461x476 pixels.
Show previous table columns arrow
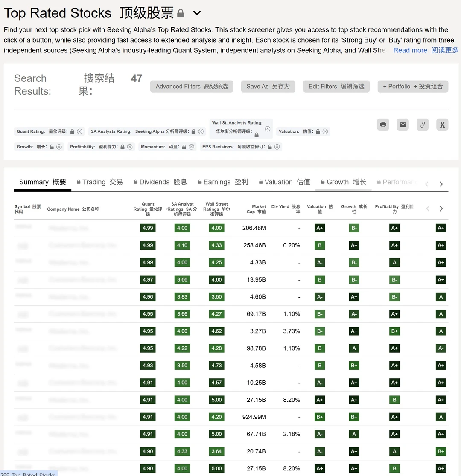coord(428,209)
